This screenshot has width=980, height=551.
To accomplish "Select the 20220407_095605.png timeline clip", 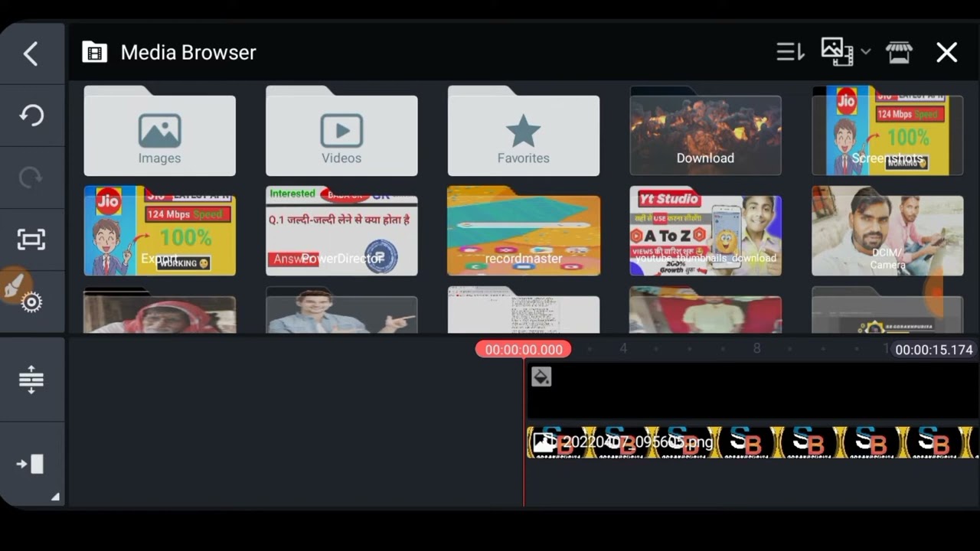I will tap(752, 442).
